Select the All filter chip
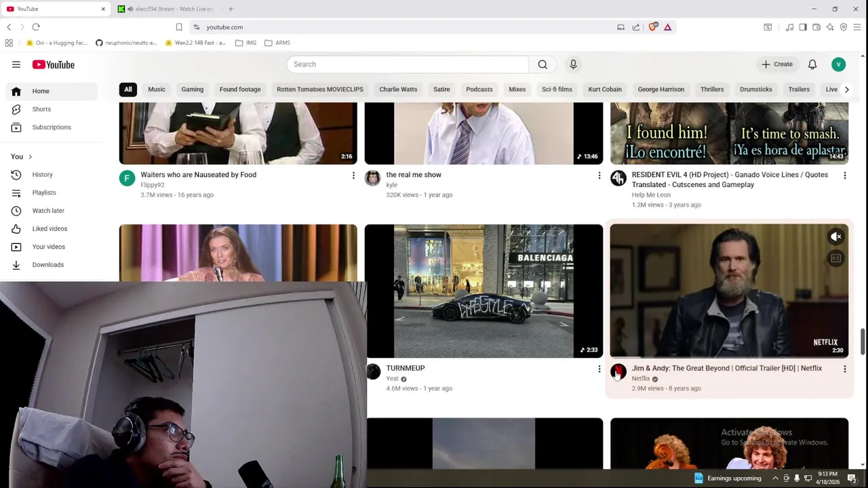Screen dimensions: 868x488 click(128, 89)
